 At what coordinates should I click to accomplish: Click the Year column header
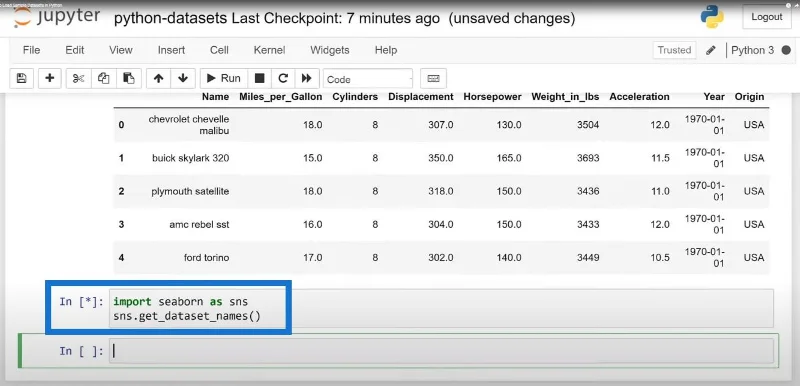(x=714, y=96)
